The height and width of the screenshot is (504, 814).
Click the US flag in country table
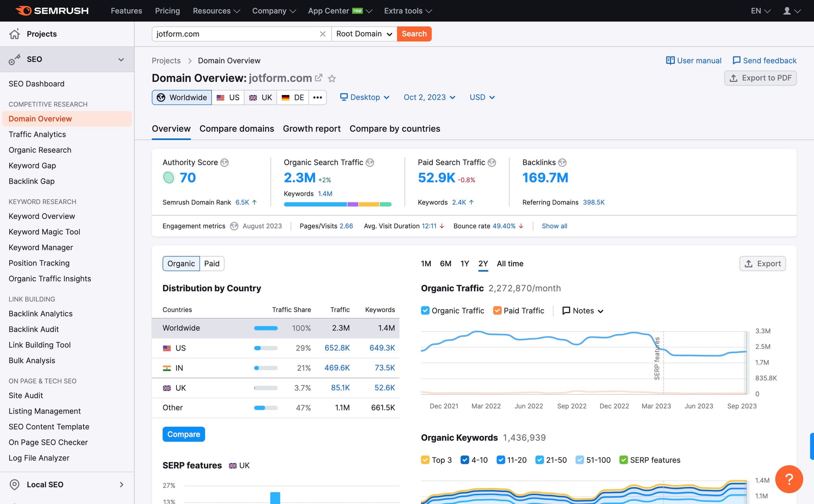(167, 348)
